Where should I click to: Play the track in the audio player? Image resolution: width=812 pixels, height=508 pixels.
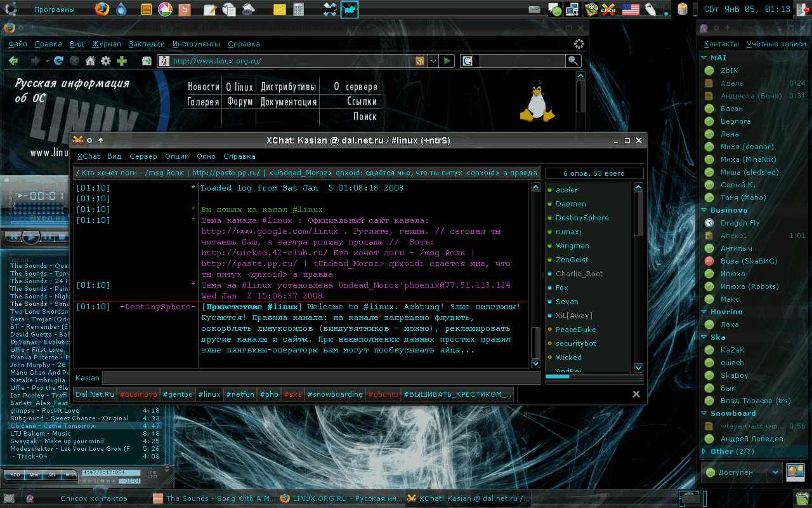30,237
